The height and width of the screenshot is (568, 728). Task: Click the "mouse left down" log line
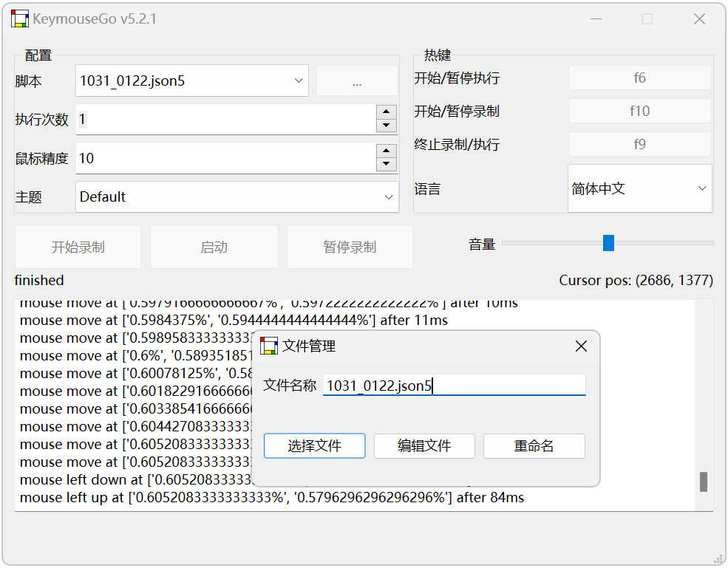pyautogui.click(x=136, y=480)
